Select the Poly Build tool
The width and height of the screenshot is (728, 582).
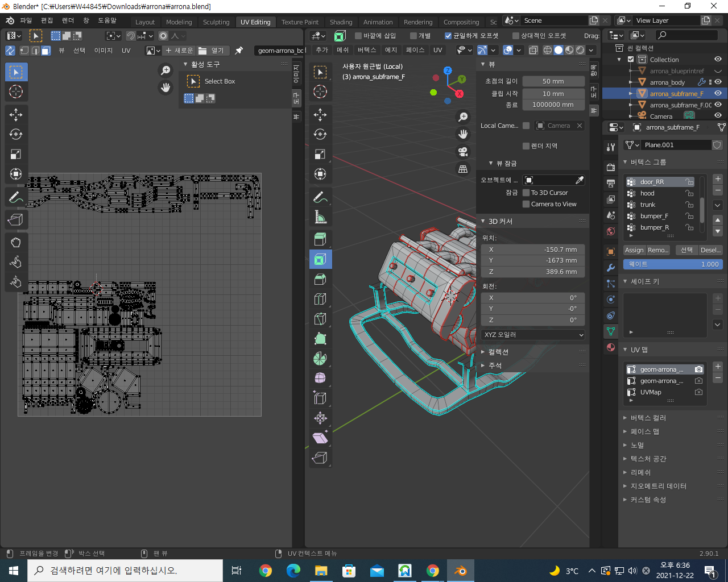(x=320, y=339)
